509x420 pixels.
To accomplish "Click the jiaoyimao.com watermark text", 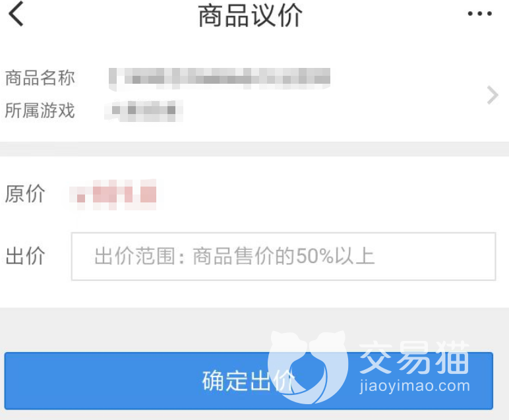I will [415, 386].
